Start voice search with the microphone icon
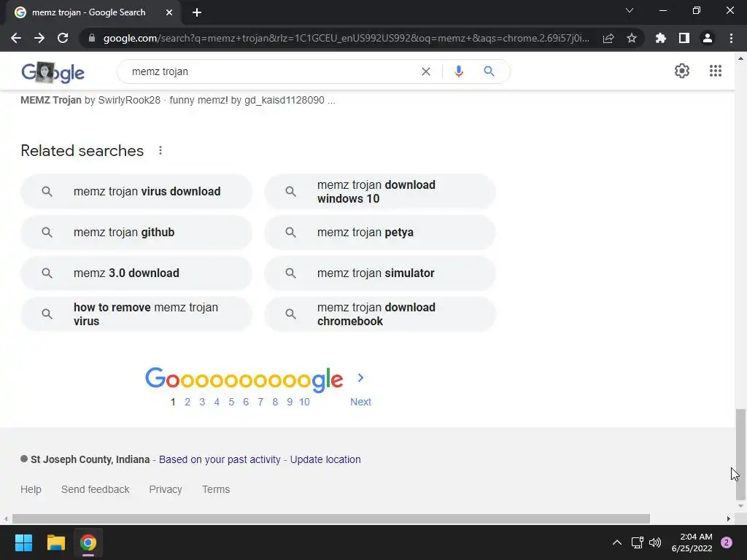The width and height of the screenshot is (747, 560). 459,71
